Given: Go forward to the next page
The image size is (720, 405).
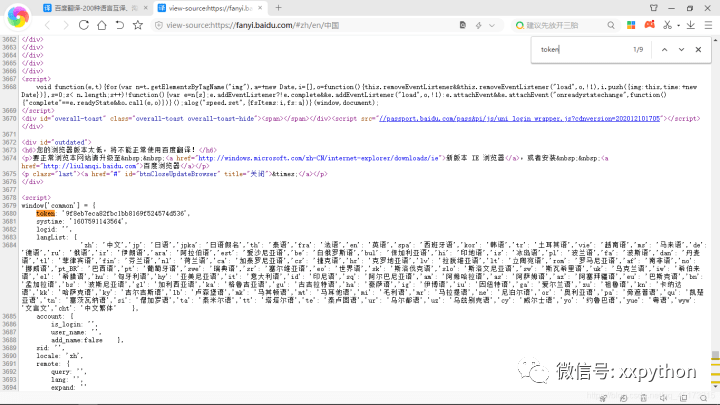Looking at the screenshot, I should point(66,25).
